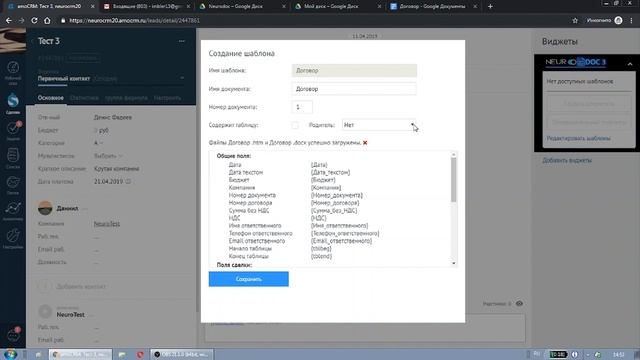The width and height of the screenshot is (640, 360).
Task: Open the Windows Start button
Action: click(x=11, y=354)
